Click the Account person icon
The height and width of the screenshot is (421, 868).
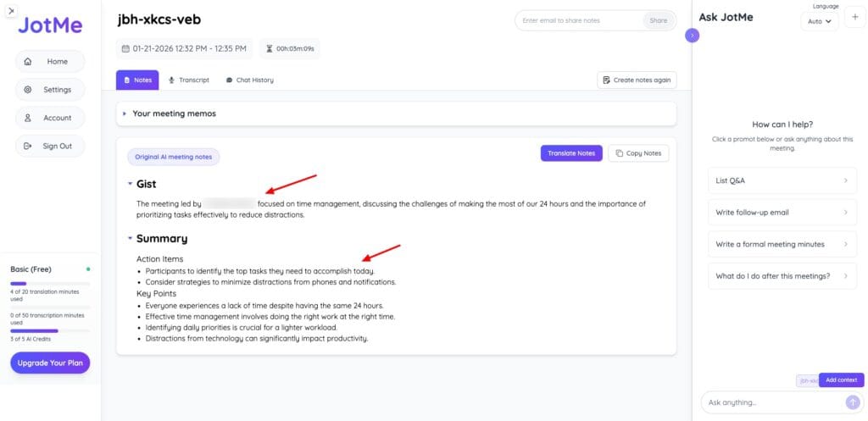pos(28,118)
